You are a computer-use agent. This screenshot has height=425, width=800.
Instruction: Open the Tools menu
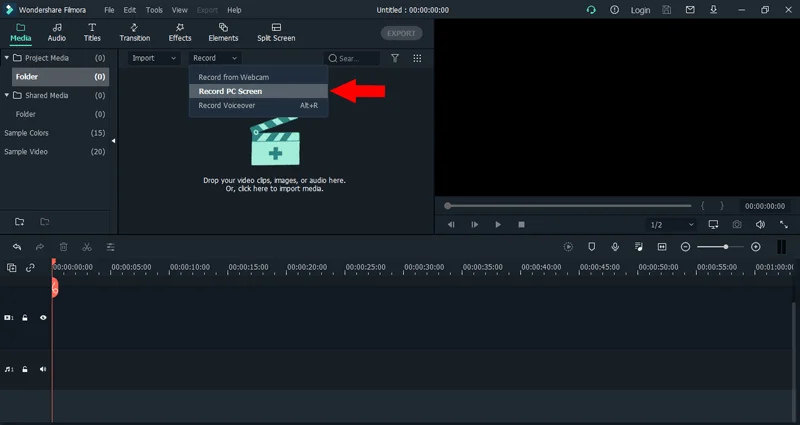coord(154,10)
